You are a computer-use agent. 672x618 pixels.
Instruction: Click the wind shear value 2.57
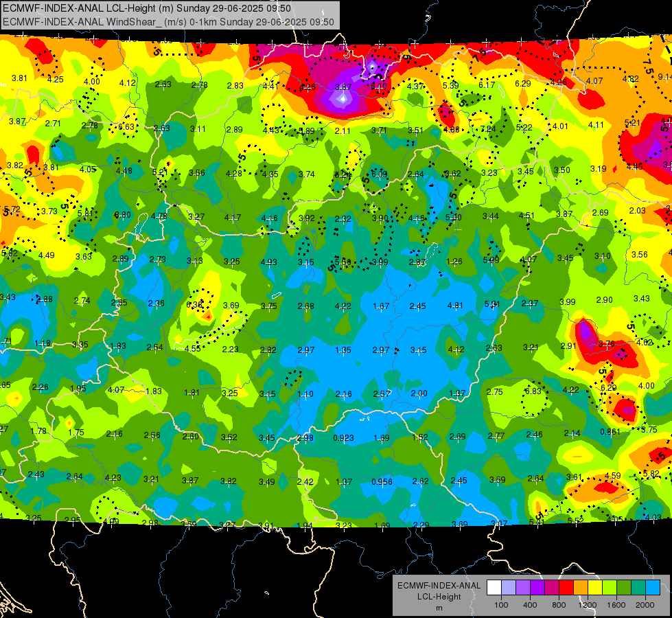[x=382, y=393]
